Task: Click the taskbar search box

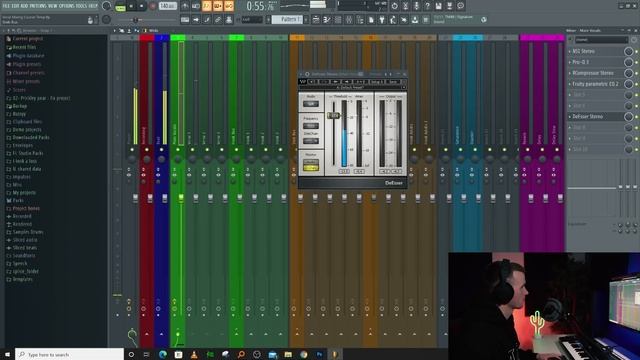Action: (69, 354)
